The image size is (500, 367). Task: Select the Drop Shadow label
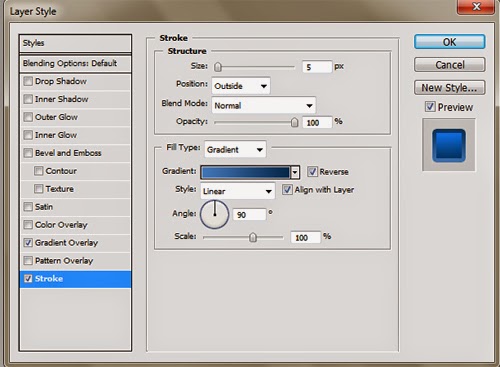61,81
